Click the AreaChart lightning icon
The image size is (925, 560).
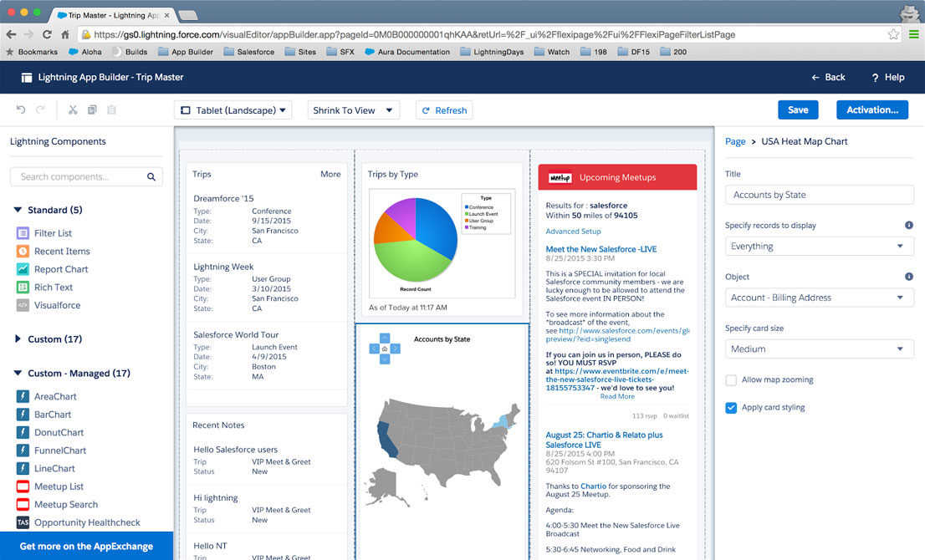[x=23, y=396]
